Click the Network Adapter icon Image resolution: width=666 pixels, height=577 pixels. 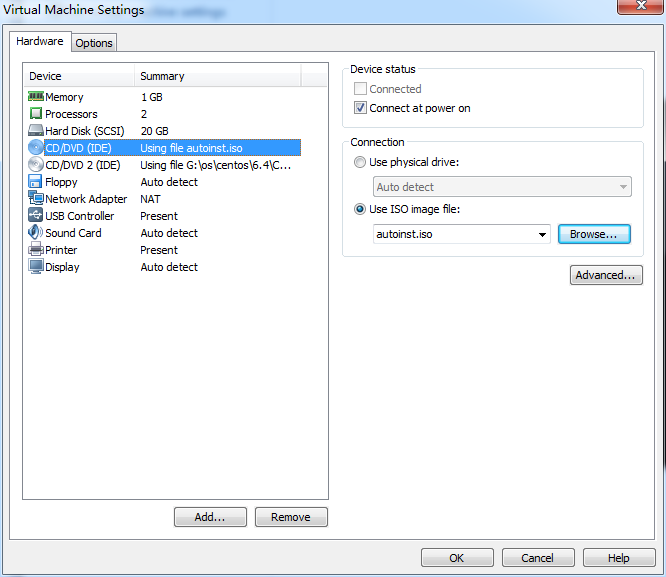pos(36,198)
